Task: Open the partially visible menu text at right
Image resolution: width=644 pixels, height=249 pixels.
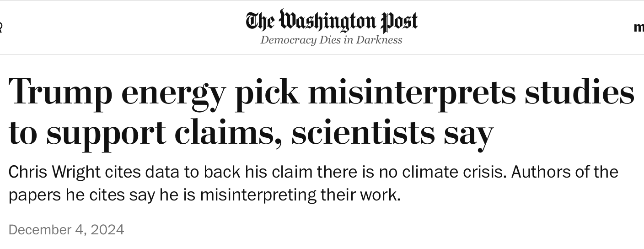Action: click(x=639, y=27)
